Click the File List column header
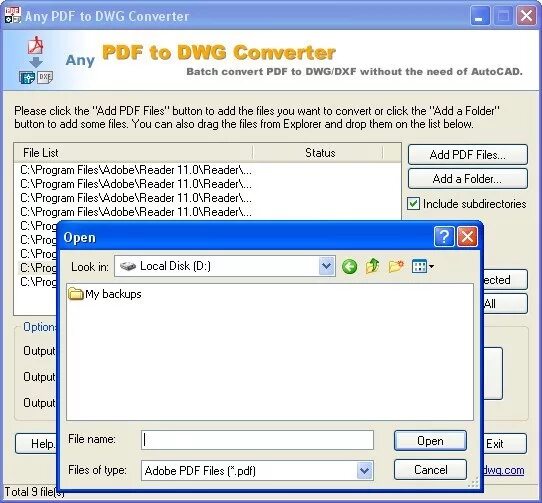Image resolution: width=542 pixels, height=503 pixels. point(133,153)
